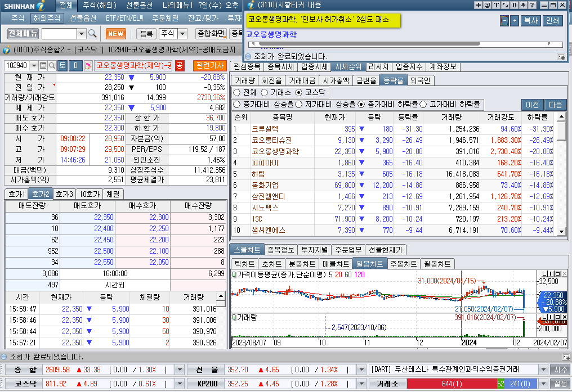The width and height of the screenshot is (572, 392).
Task: Click the menu search input field
Action: click(60, 34)
